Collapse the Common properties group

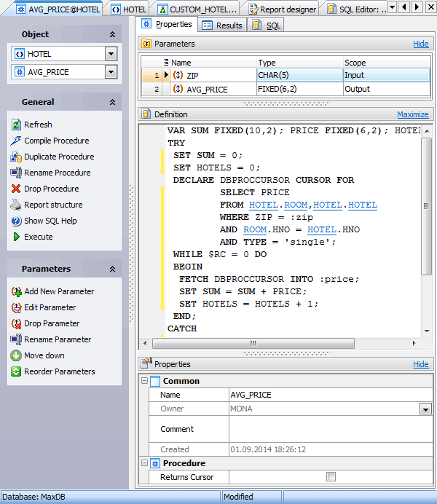coord(143,381)
